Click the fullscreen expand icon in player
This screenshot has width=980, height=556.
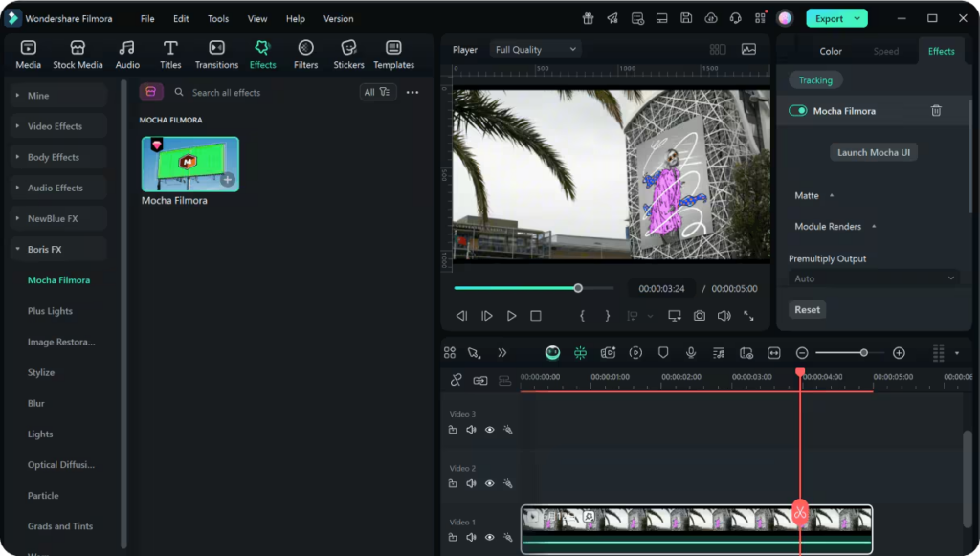coord(748,316)
